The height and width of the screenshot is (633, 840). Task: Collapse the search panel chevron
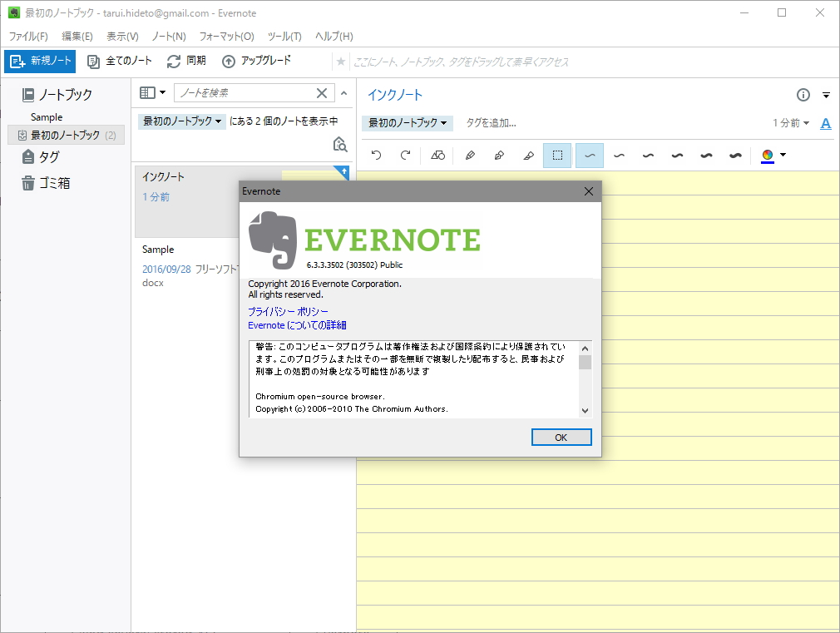(344, 93)
